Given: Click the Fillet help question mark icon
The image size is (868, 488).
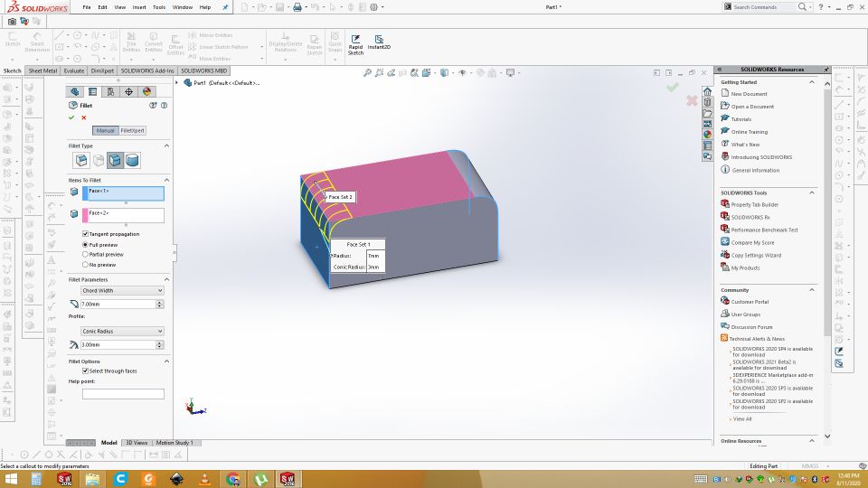Looking at the screenshot, I should [164, 105].
